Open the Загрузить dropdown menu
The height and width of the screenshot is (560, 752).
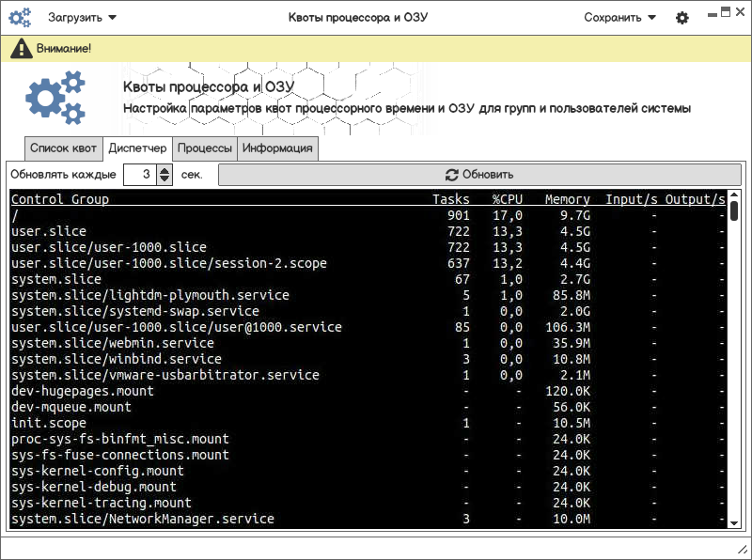click(83, 18)
